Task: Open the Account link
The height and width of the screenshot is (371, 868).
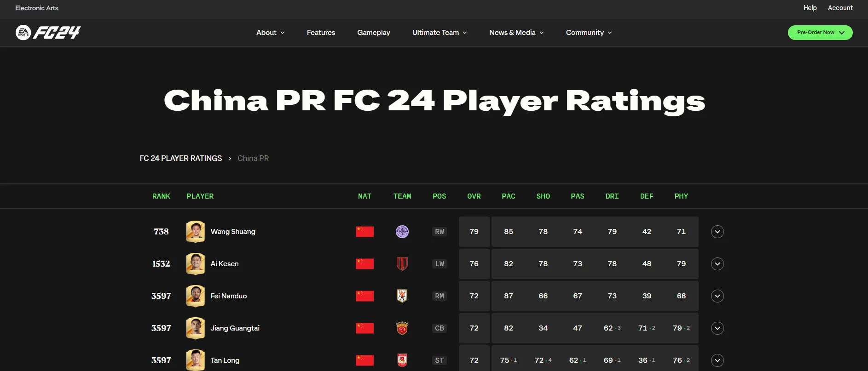Action: (840, 8)
